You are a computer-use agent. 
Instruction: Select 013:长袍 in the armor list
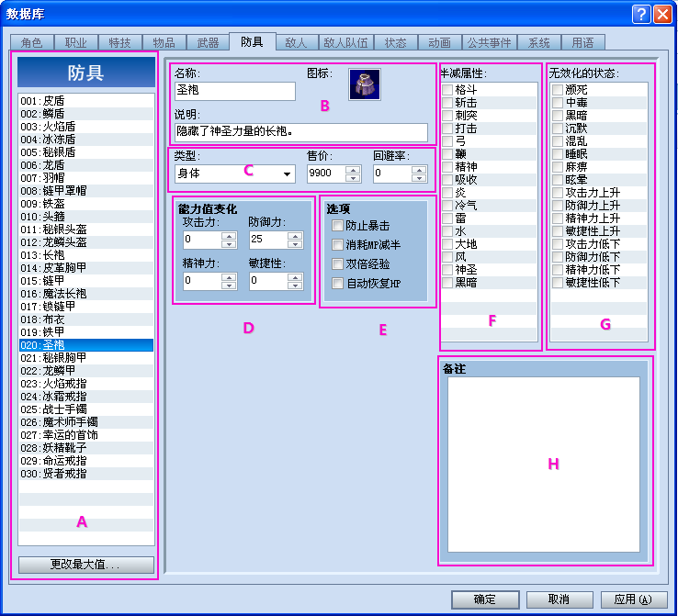[86, 255]
